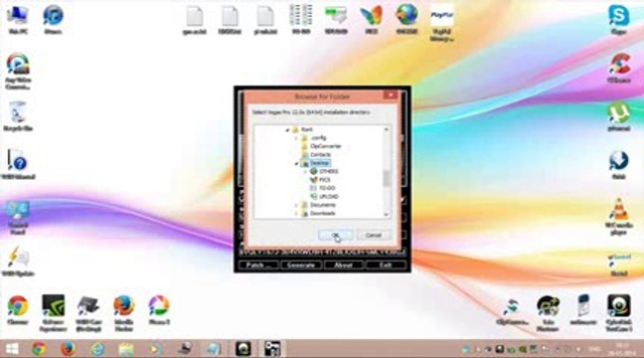
Task: Click the tree scroll up arrow
Action: (x=386, y=129)
